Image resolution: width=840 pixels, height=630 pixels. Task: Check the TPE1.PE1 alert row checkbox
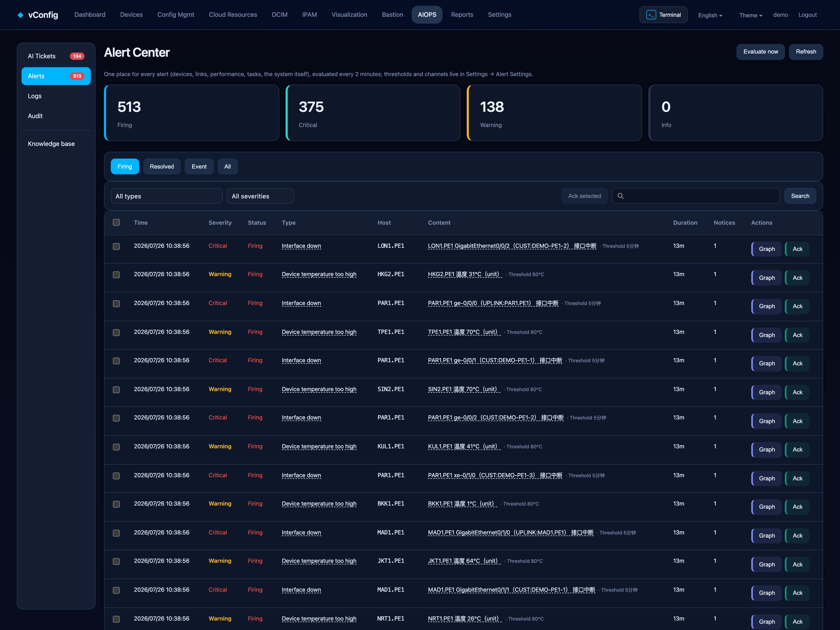(116, 332)
